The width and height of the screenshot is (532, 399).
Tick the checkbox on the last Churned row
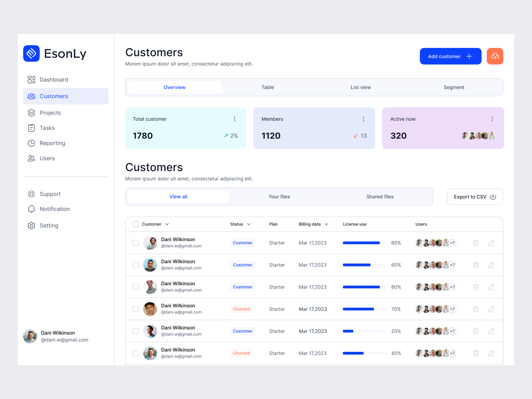(x=135, y=353)
